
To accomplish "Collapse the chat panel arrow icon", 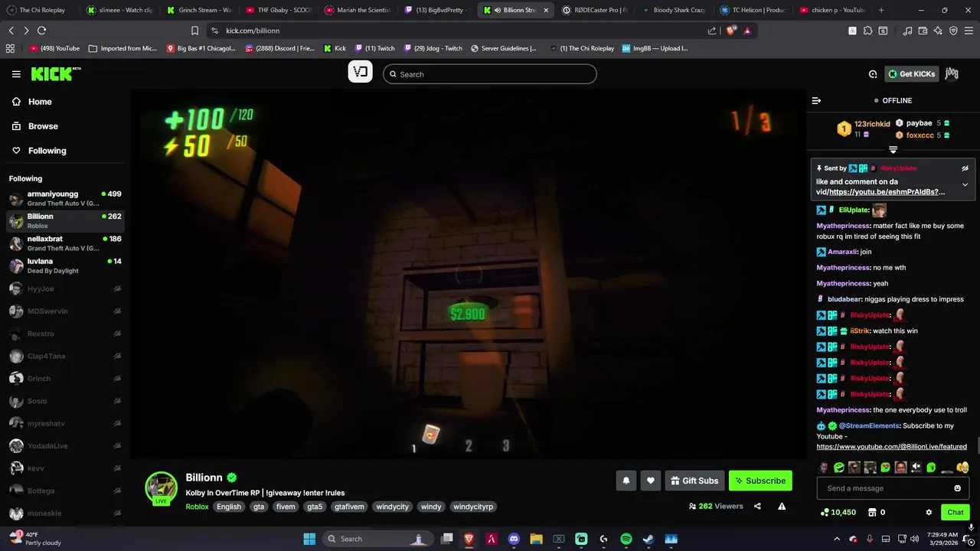I will click(816, 100).
